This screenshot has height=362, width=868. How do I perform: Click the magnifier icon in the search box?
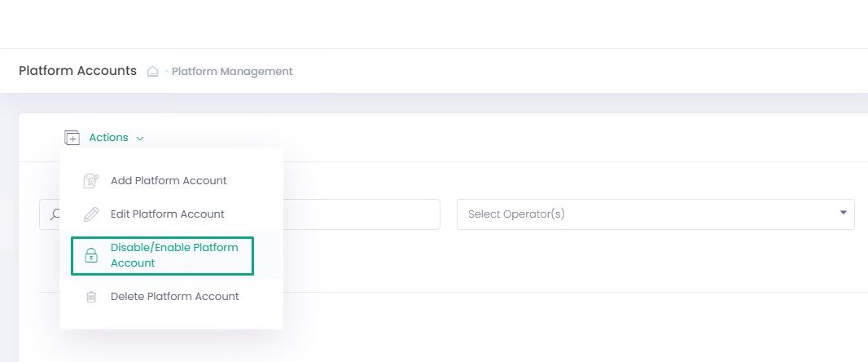click(55, 214)
